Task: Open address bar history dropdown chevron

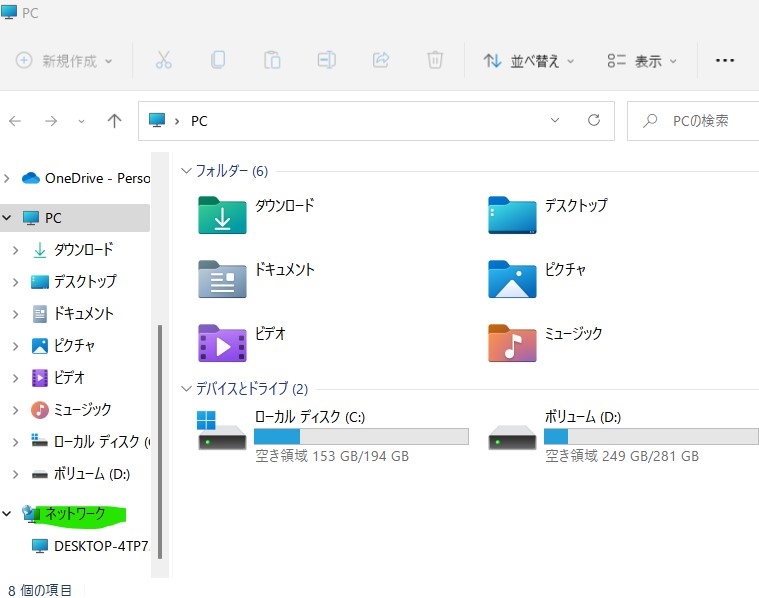Action: coord(555,120)
